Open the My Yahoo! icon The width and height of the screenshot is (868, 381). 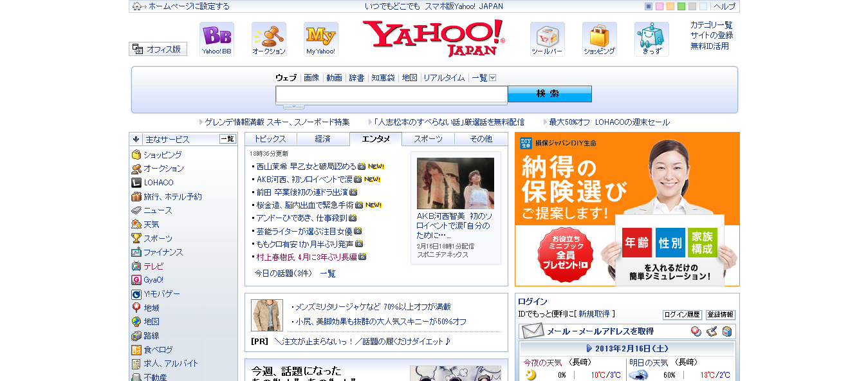tap(321, 39)
